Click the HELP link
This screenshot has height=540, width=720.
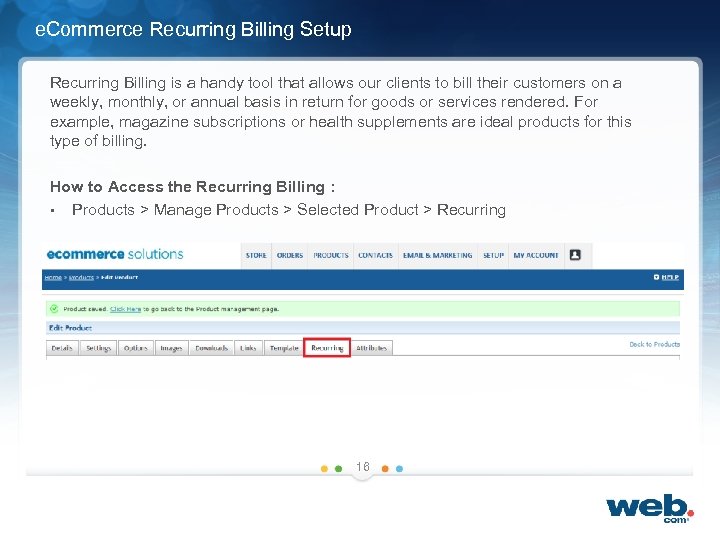point(670,277)
